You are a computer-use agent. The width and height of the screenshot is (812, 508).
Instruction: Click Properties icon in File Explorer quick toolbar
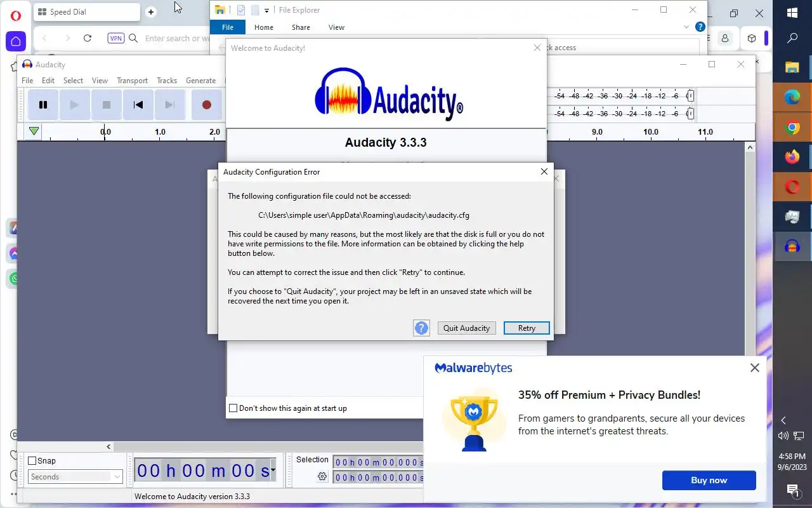(241, 10)
